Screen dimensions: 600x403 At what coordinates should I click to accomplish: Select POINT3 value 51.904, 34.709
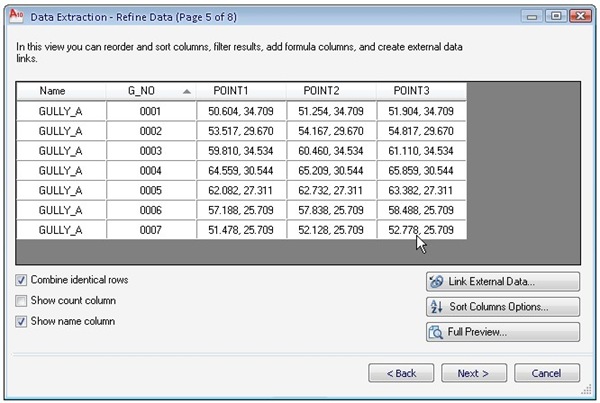click(421, 111)
